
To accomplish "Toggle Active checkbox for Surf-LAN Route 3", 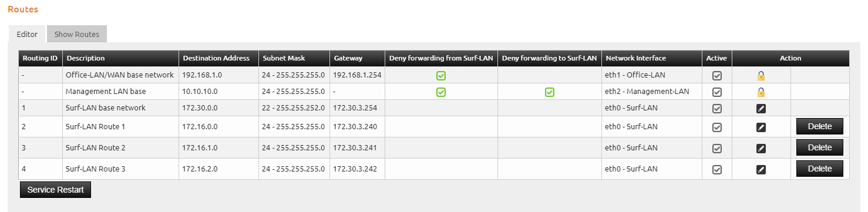I will (x=717, y=169).
